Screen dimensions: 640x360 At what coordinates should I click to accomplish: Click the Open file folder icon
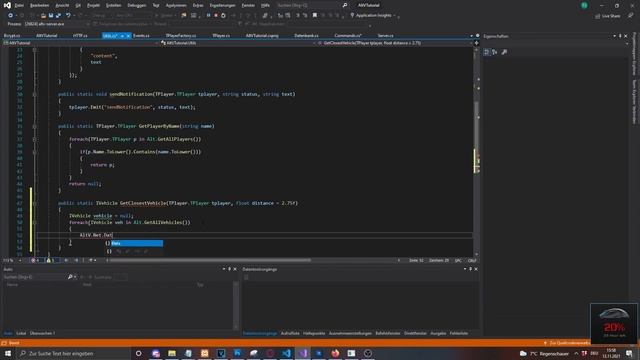coord(43,16)
